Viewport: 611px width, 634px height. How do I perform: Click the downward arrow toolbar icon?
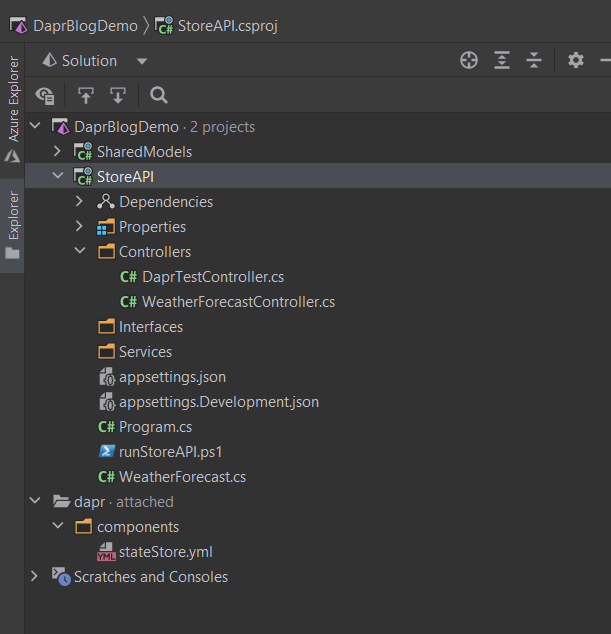click(x=118, y=95)
